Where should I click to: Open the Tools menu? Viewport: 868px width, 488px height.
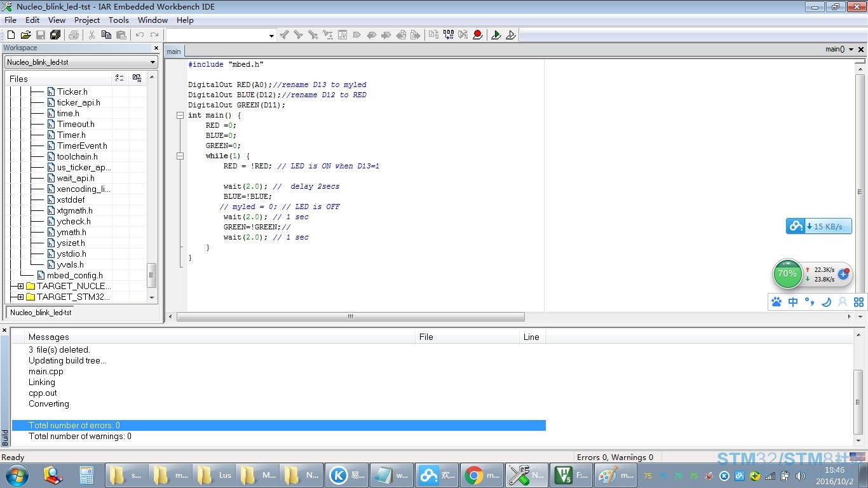pyautogui.click(x=119, y=20)
